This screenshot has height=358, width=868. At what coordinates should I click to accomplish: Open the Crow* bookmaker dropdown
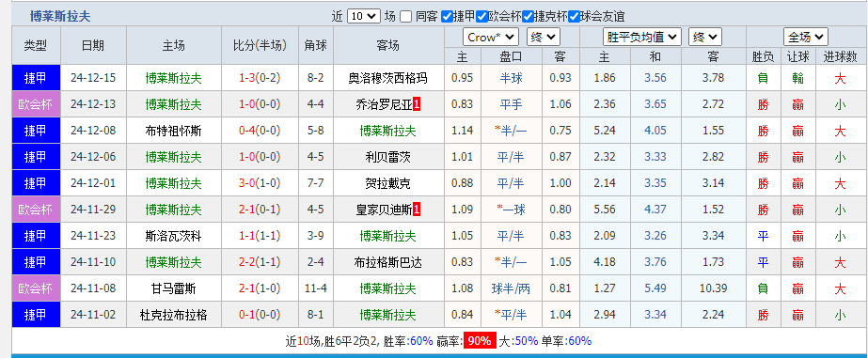[x=491, y=37]
